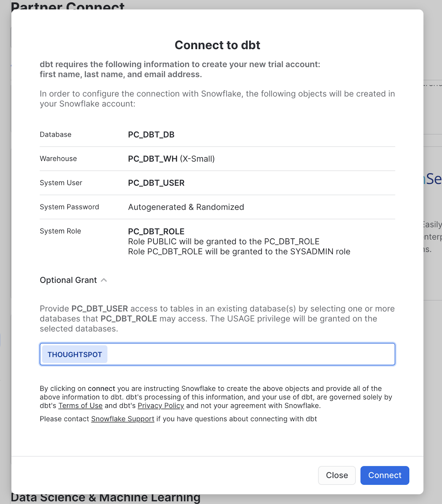Click the PC_DBT_WH warehouse value
The width and height of the screenshot is (442, 504).
pos(153,159)
